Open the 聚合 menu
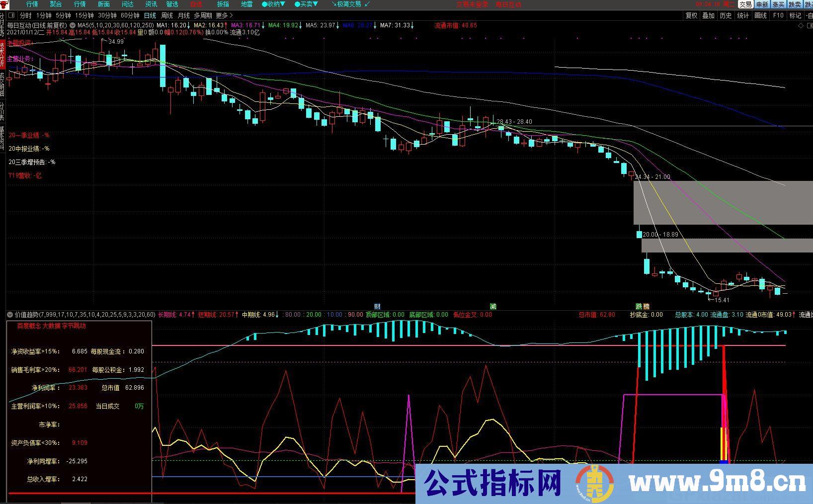813x504 pixels. pos(56,4)
